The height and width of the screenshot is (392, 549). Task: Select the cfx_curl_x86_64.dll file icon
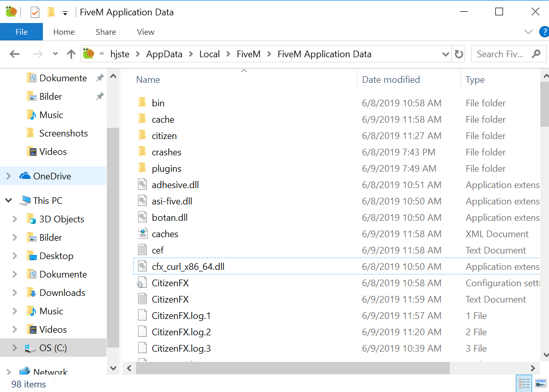[x=142, y=267]
